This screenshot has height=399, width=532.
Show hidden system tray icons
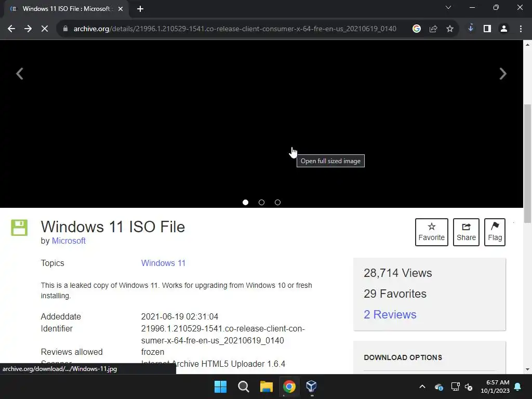[x=422, y=387]
